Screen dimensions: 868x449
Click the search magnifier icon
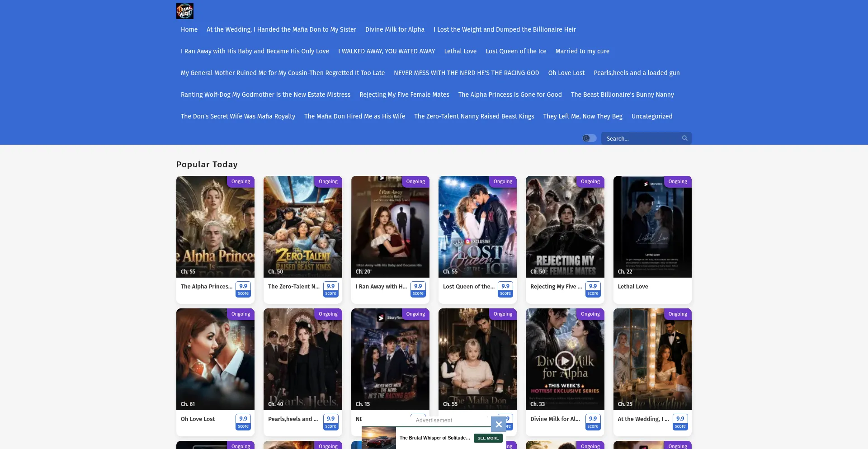click(684, 138)
